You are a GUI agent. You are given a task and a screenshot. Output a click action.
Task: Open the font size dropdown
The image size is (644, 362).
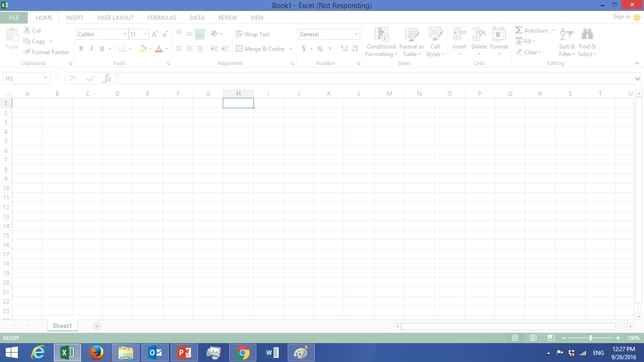145,34
